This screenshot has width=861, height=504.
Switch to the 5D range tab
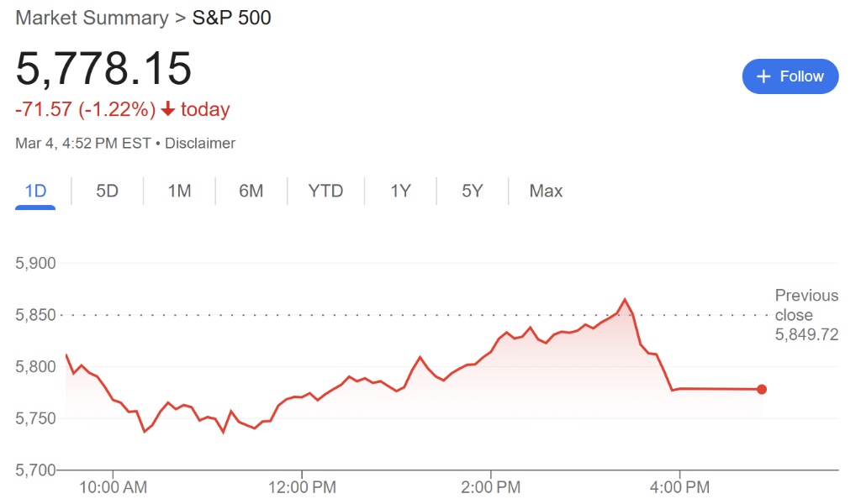tap(107, 192)
